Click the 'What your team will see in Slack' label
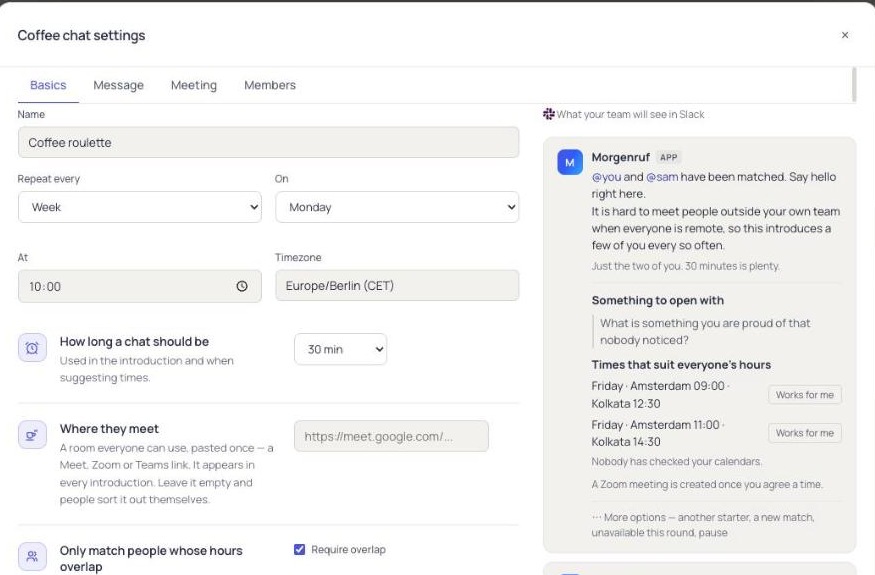The width and height of the screenshot is (875, 575). [631, 114]
